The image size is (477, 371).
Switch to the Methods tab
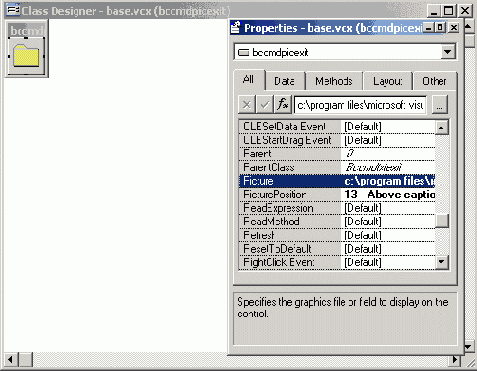tap(334, 81)
